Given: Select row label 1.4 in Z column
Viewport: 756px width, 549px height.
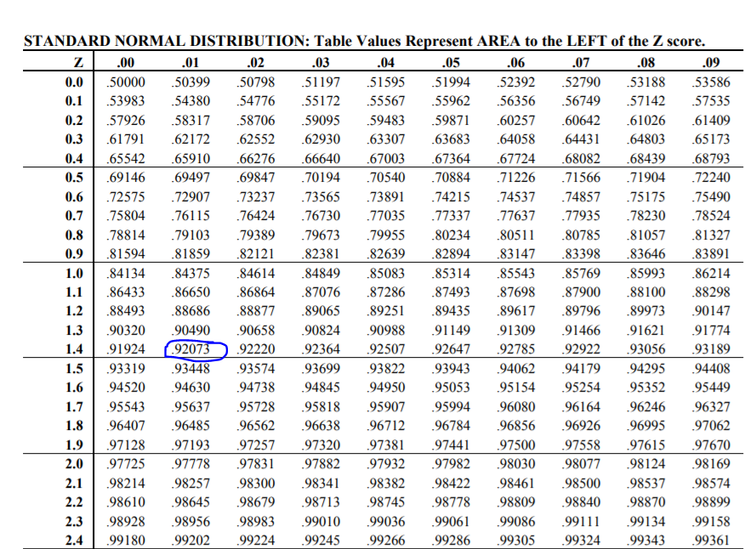Looking at the screenshot, I should tap(74, 349).
